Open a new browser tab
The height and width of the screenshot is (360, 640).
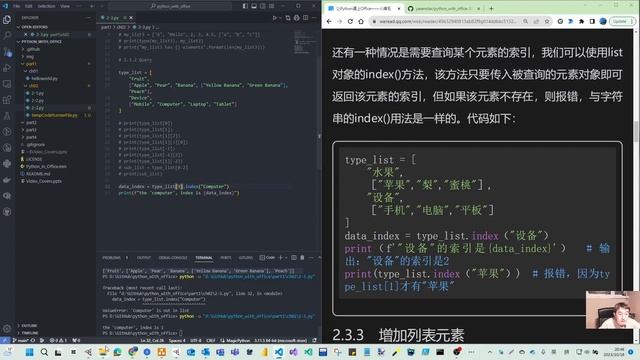point(491,8)
